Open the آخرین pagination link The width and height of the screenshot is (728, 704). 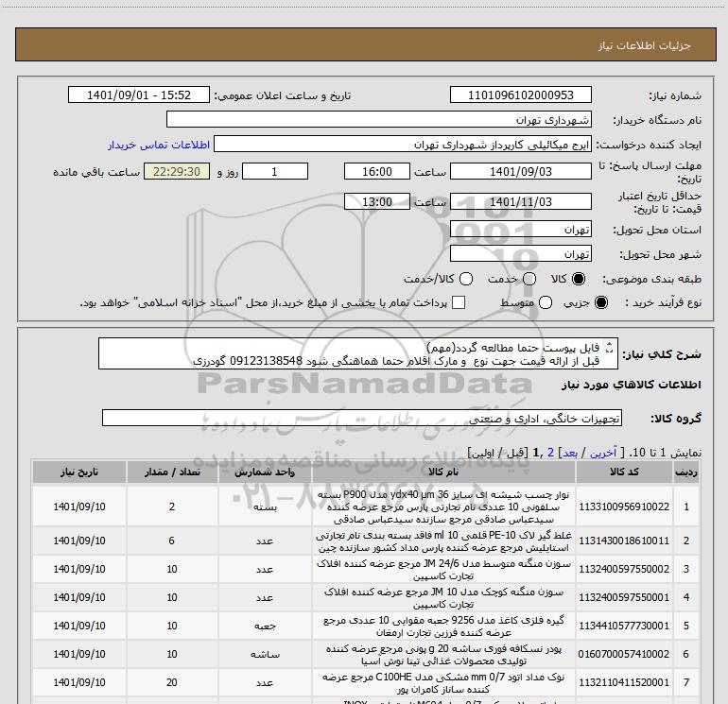pos(602,453)
